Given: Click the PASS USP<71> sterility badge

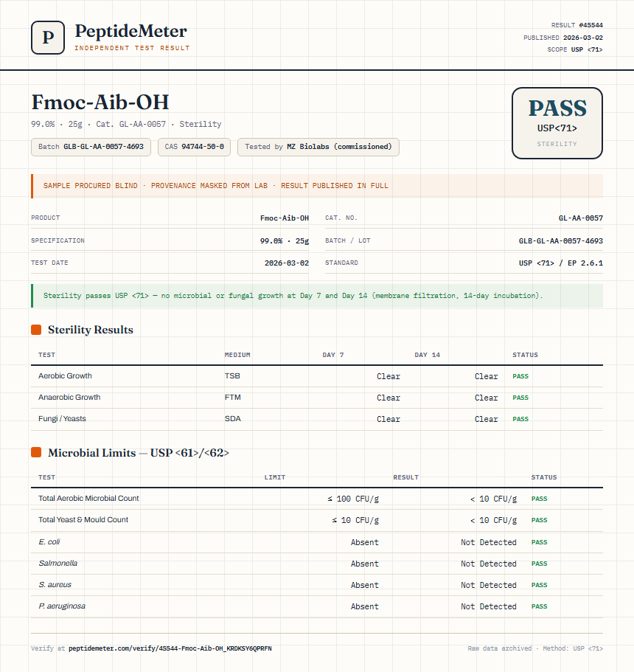Looking at the screenshot, I should click(x=557, y=123).
